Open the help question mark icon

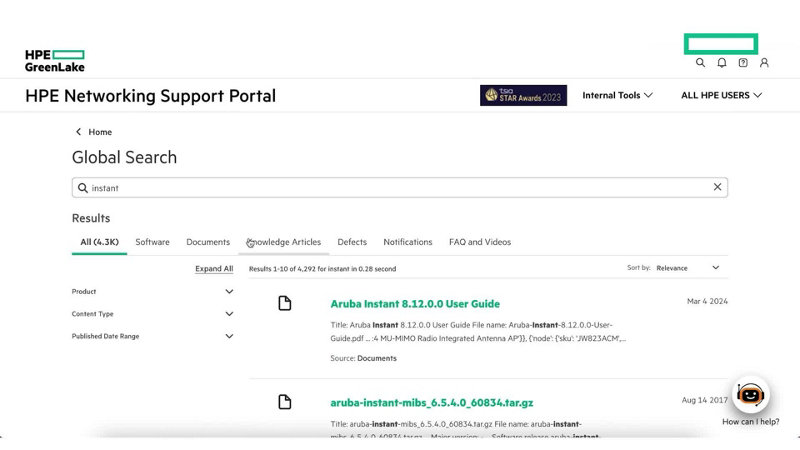point(743,63)
